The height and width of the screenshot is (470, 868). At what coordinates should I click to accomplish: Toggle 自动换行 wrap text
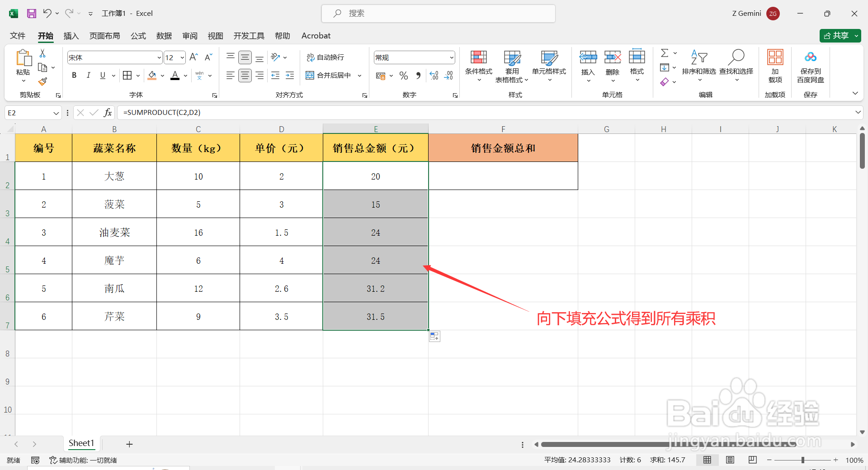[x=326, y=57]
